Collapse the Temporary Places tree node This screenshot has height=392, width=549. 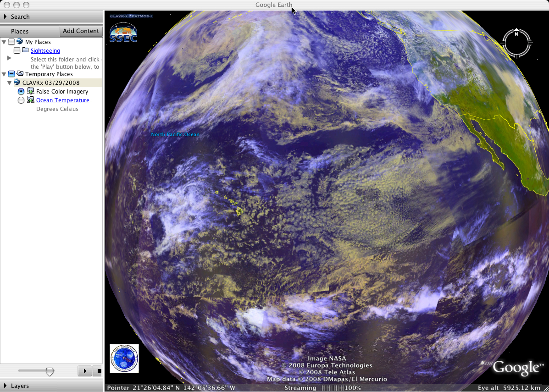[4, 74]
